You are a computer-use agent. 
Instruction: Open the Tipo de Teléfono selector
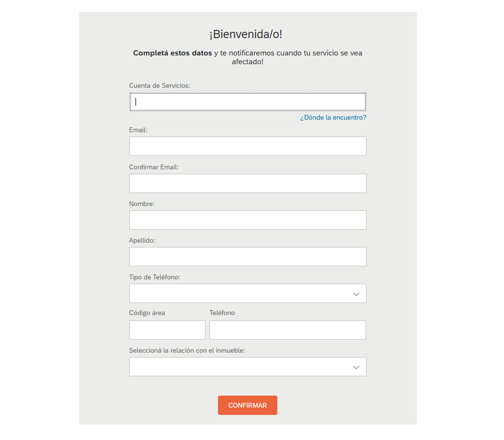pyautogui.click(x=247, y=293)
